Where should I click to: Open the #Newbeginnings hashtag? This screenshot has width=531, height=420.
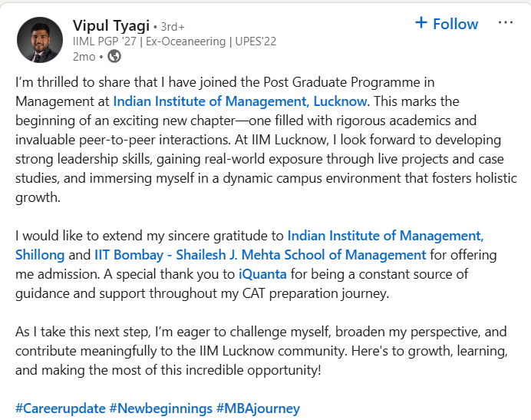160,408
